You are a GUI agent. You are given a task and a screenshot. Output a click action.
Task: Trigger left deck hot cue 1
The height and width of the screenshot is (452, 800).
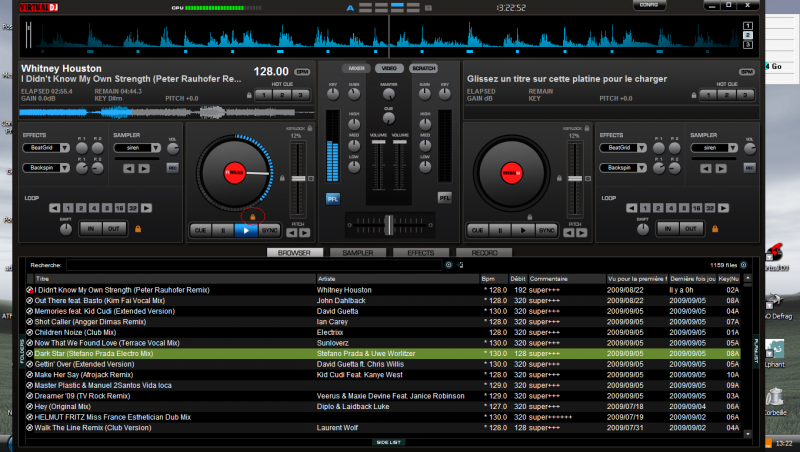pyautogui.click(x=264, y=95)
